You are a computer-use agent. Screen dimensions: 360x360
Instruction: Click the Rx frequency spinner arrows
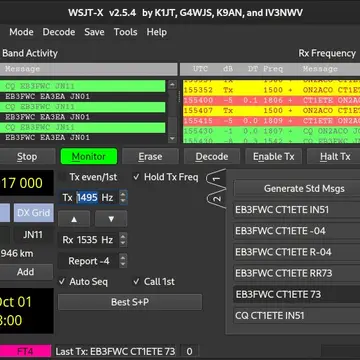123,240
